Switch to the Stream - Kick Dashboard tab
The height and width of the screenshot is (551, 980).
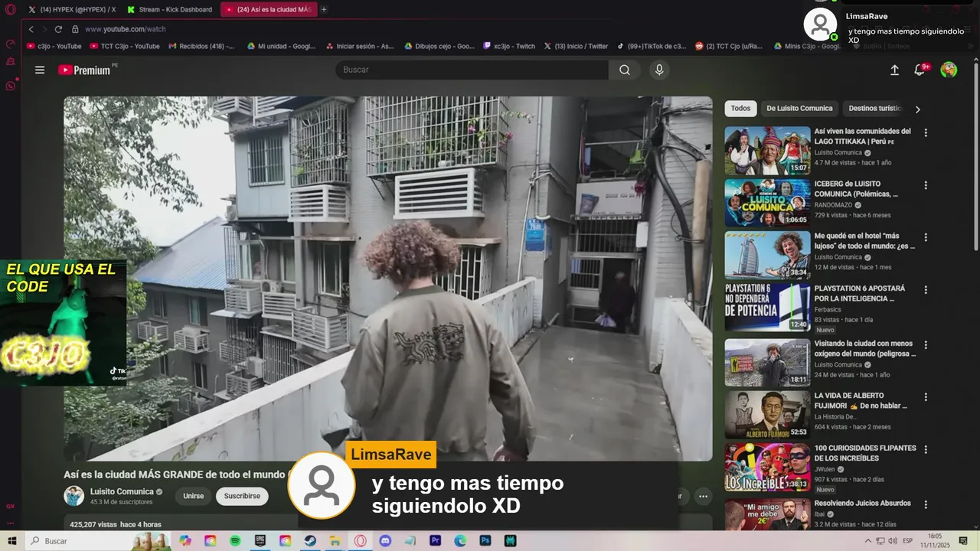pos(170,9)
